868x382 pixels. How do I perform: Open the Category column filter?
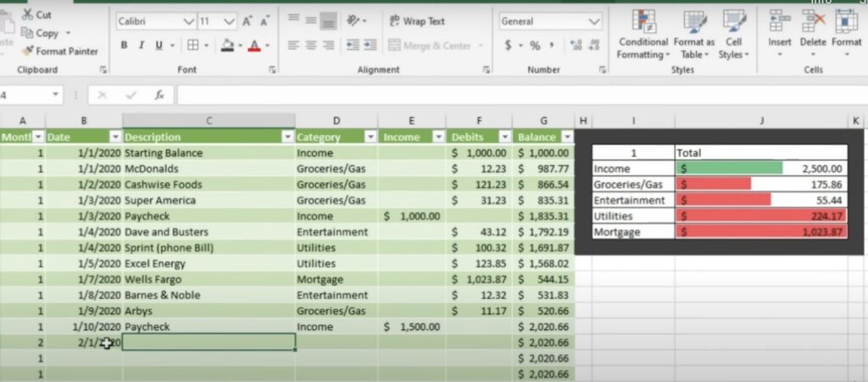click(x=371, y=137)
